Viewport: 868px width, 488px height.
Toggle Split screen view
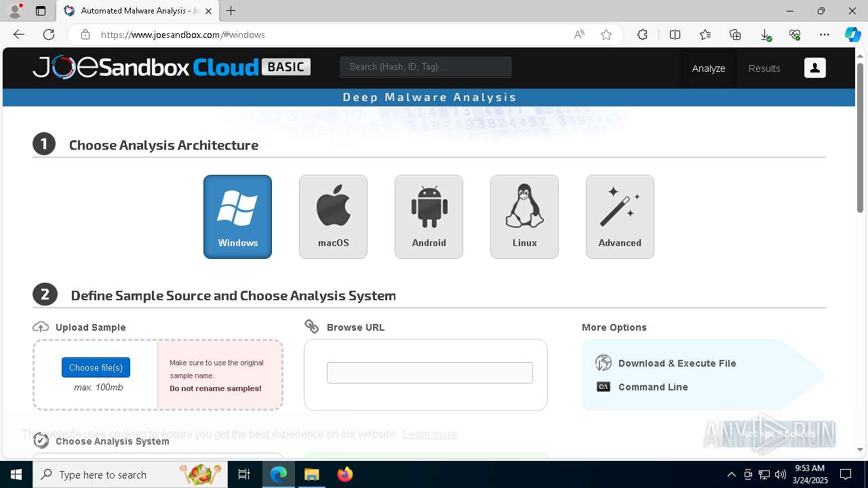(675, 35)
